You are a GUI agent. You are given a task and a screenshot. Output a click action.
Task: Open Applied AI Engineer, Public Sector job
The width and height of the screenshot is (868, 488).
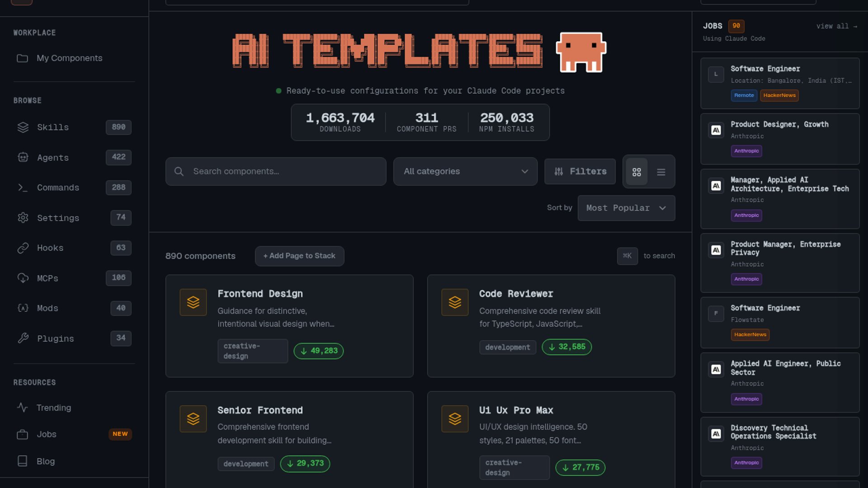(780, 383)
